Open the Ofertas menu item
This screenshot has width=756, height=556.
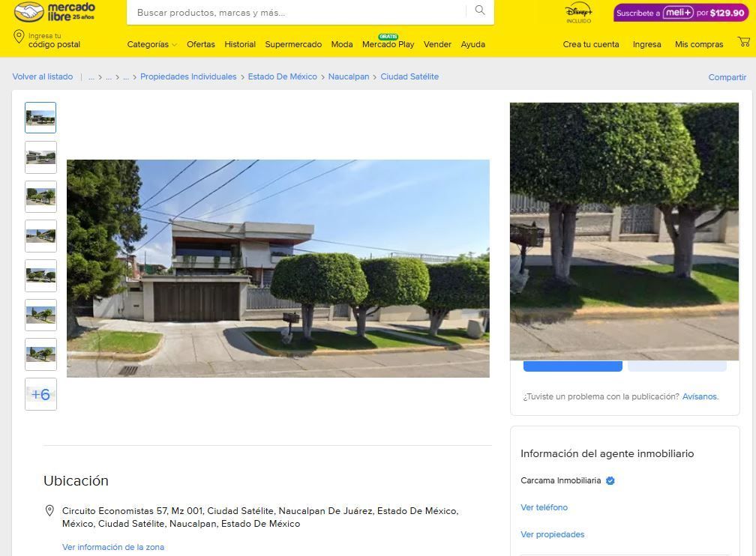(200, 44)
